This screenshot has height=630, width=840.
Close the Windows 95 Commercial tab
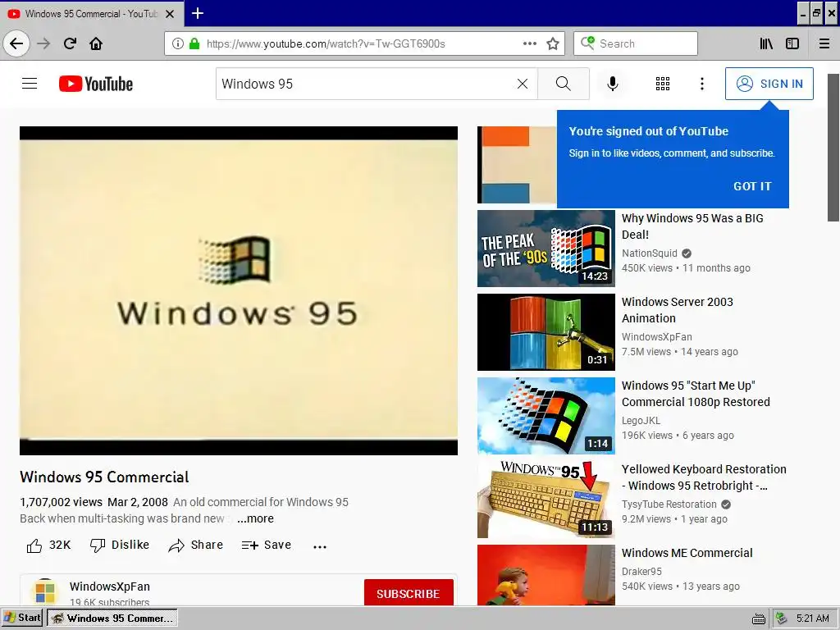[170, 14]
